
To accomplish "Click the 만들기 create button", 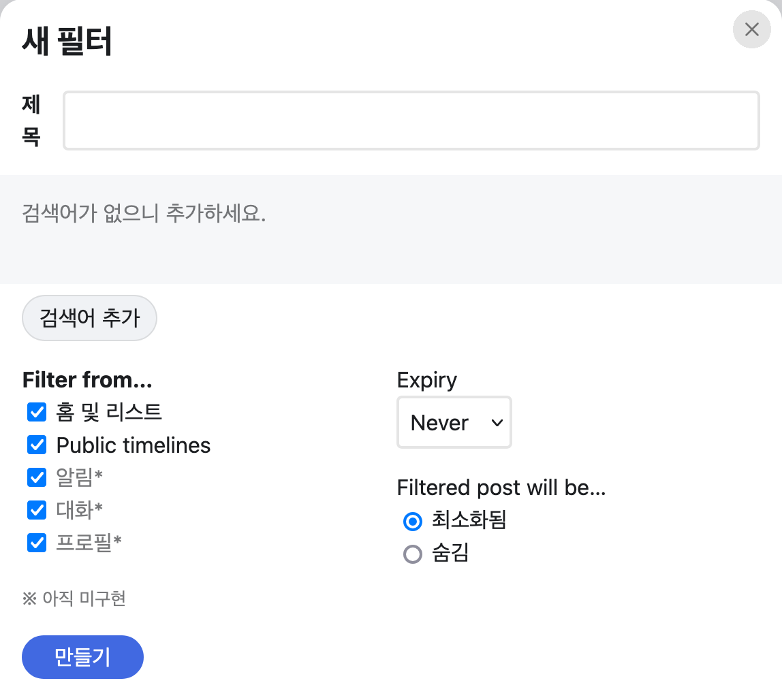I will (x=82, y=657).
